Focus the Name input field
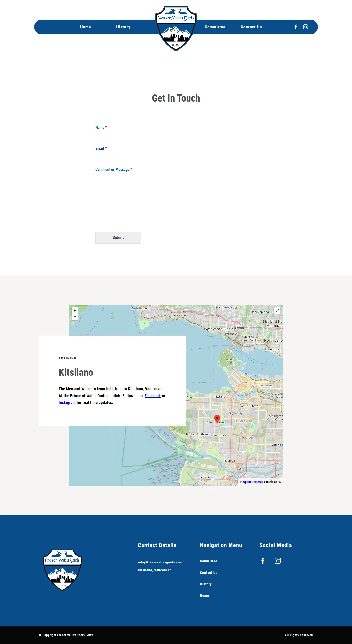This screenshot has height=644, width=352. pyautogui.click(x=176, y=136)
